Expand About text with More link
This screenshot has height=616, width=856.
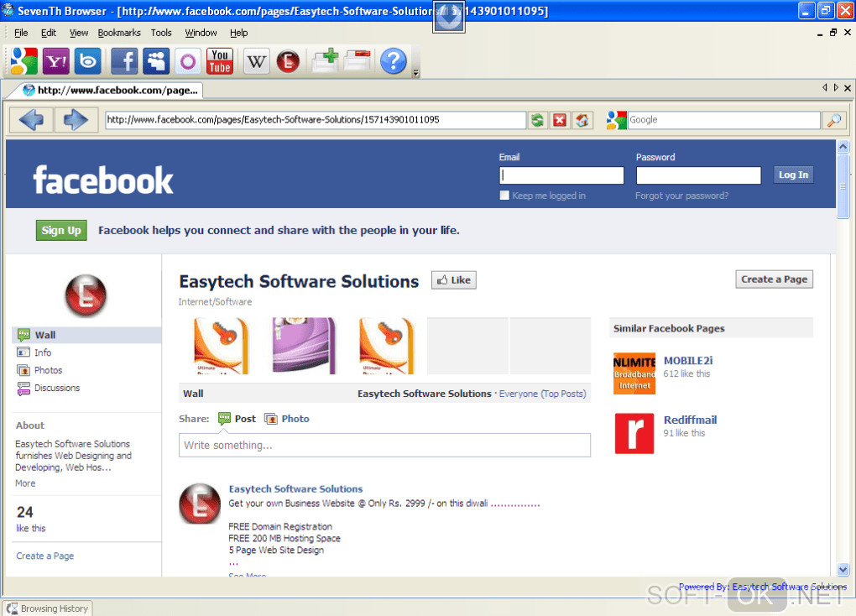pos(25,483)
